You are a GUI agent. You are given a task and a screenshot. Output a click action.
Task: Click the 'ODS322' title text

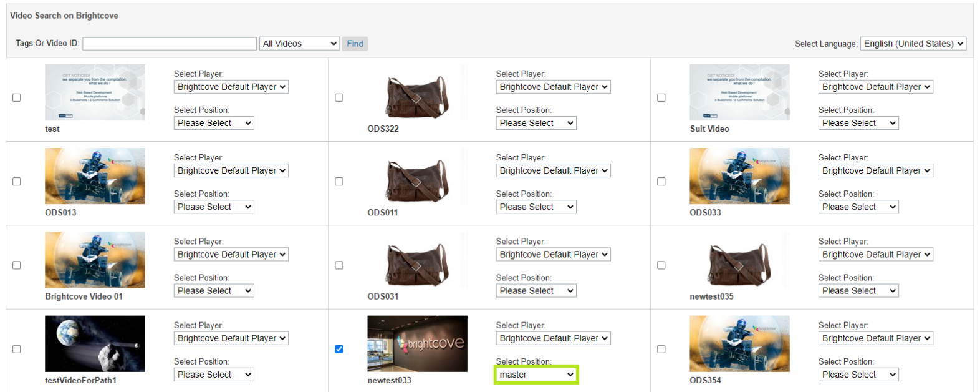[383, 129]
